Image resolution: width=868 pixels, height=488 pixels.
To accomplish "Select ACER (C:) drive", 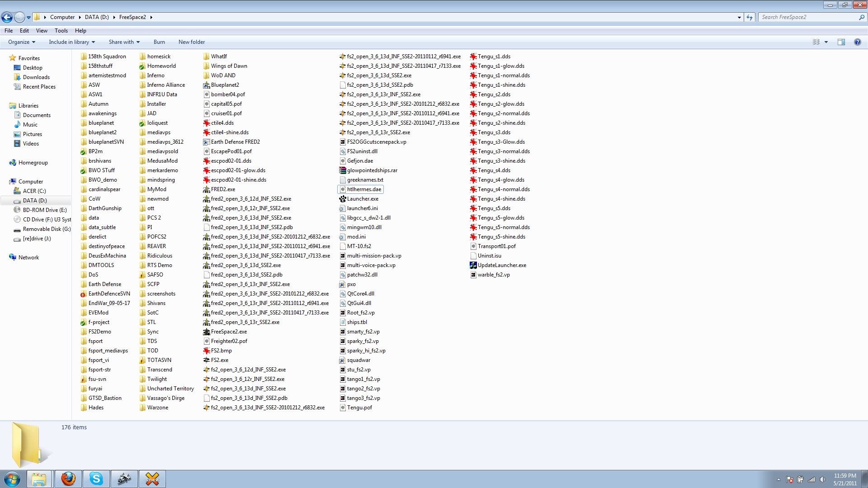I will click(34, 191).
